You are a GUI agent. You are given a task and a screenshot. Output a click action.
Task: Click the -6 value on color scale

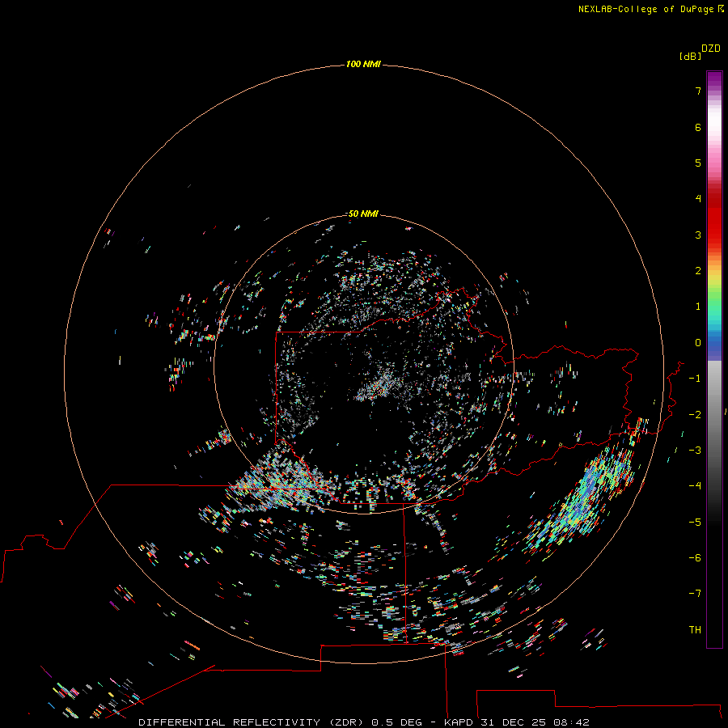pyautogui.click(x=695, y=558)
